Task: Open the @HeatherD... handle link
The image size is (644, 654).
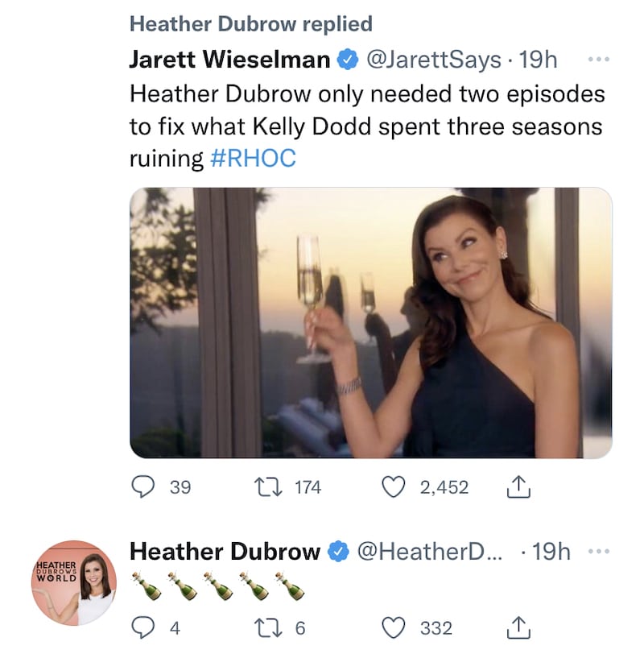Action: point(430,552)
